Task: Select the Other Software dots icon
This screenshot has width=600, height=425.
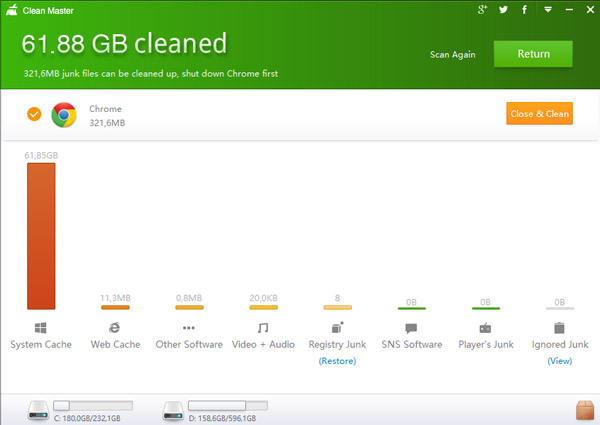Action: point(189,328)
